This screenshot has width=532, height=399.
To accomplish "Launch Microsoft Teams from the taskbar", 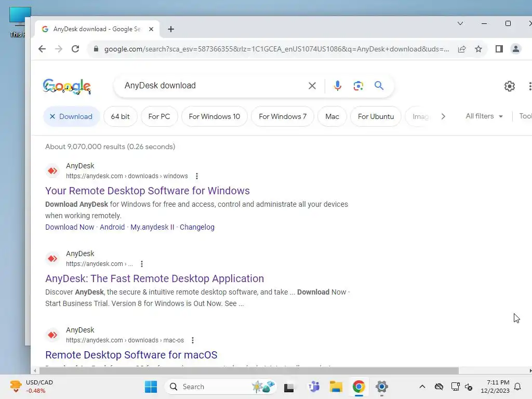I will click(x=314, y=387).
